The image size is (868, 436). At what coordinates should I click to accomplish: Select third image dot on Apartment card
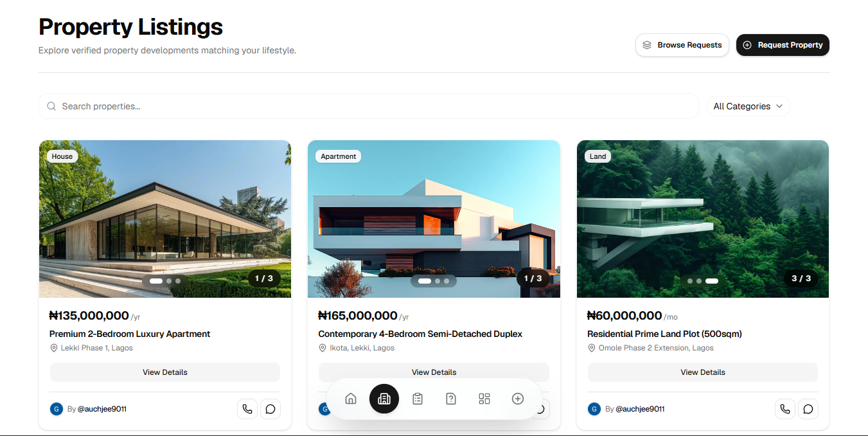click(x=447, y=281)
